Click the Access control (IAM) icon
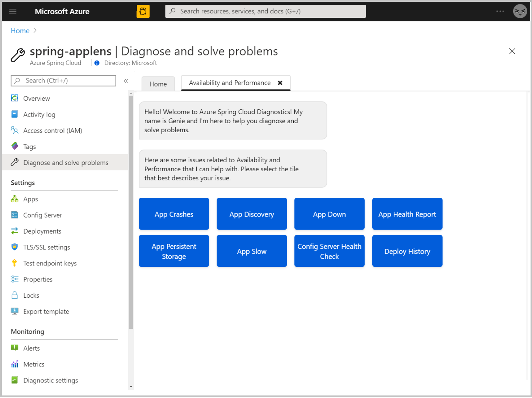Viewport: 532px width, 398px height. coord(14,130)
